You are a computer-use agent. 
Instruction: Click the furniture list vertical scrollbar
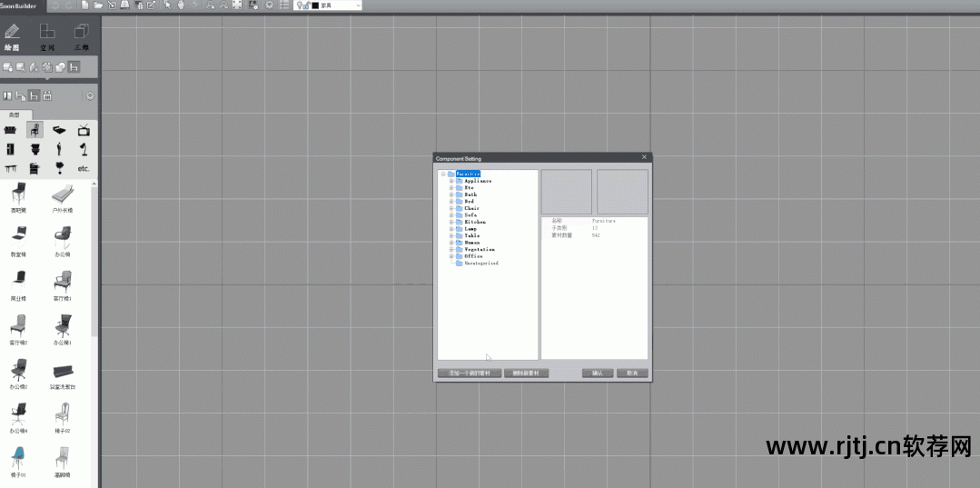[x=94, y=263]
